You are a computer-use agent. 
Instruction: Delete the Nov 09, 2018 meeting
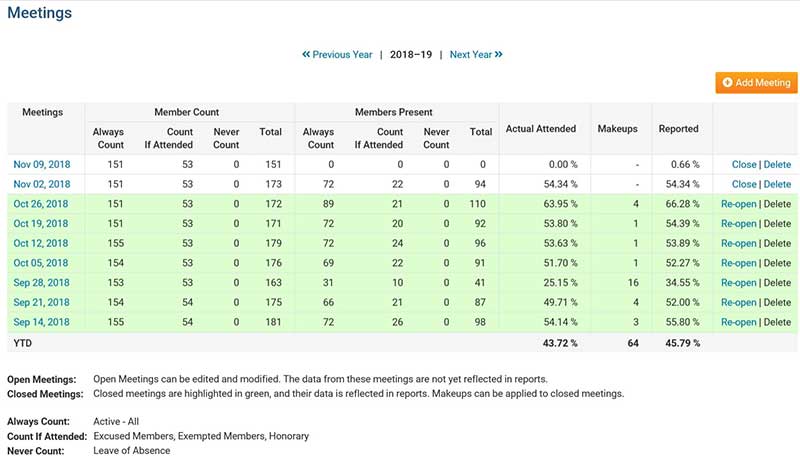(777, 164)
